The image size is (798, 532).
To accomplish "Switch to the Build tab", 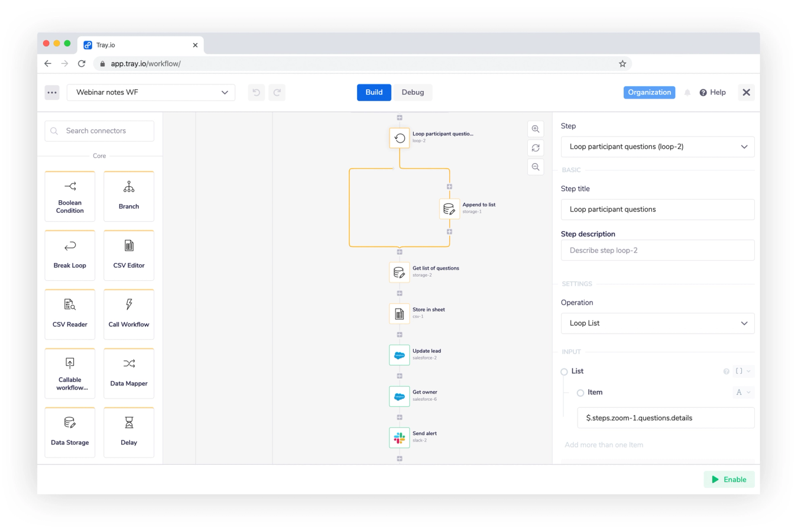I will (x=374, y=92).
